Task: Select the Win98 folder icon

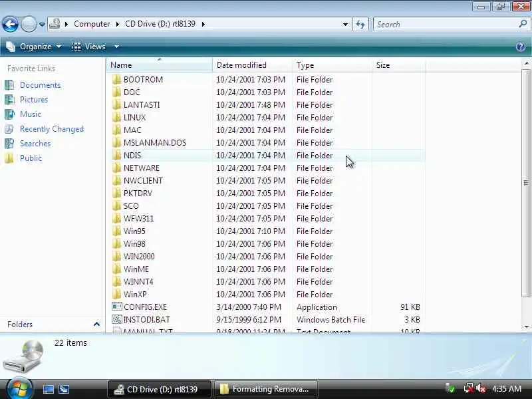Action: (x=116, y=243)
